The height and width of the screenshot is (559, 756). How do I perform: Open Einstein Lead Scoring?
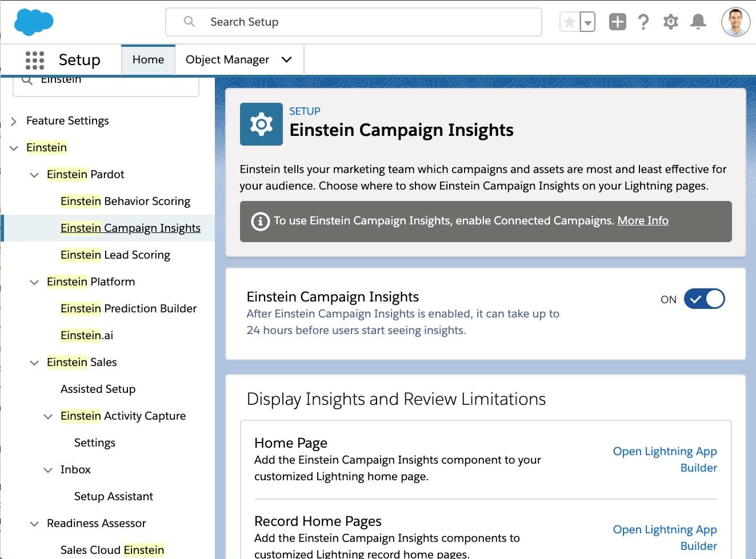tap(115, 255)
